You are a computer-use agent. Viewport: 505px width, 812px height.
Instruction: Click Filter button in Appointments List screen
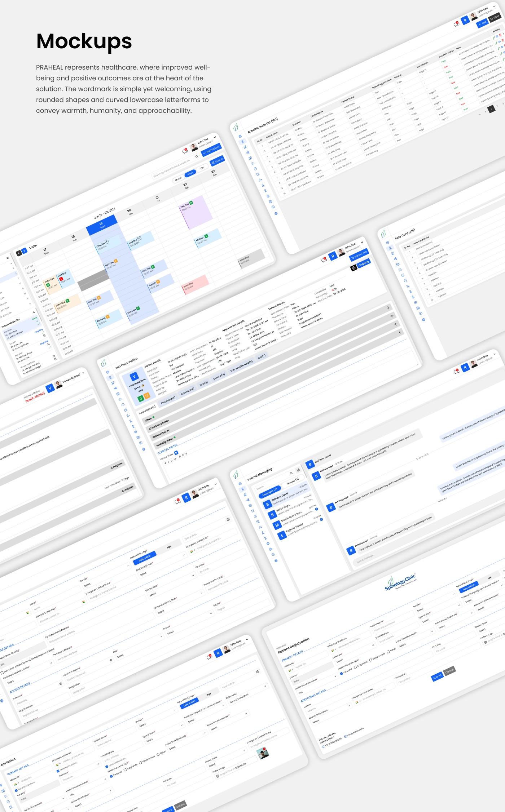(x=495, y=18)
